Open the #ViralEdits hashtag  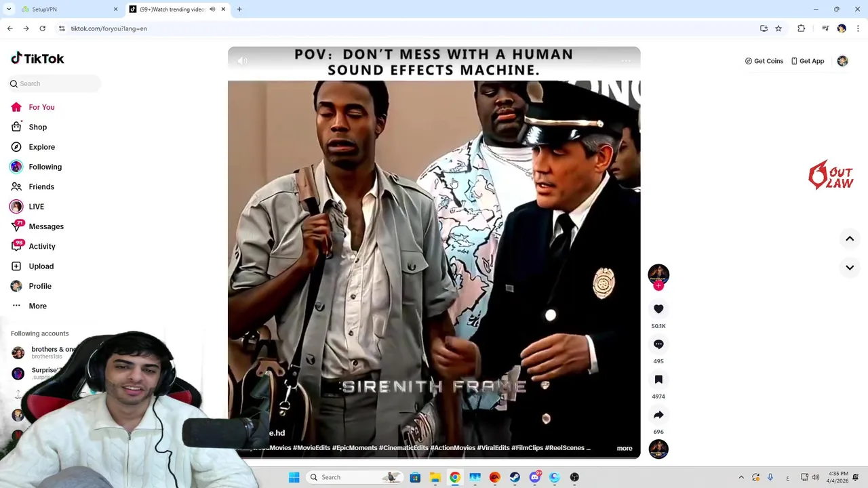(x=493, y=448)
